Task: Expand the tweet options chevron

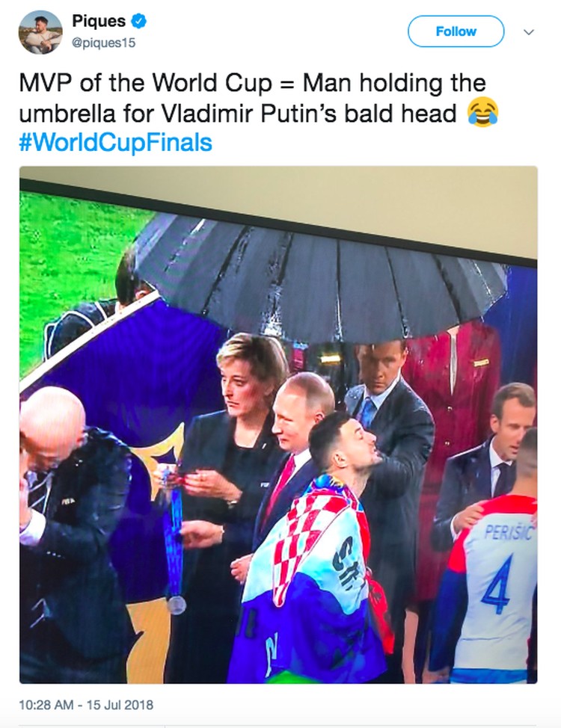Action: click(529, 32)
